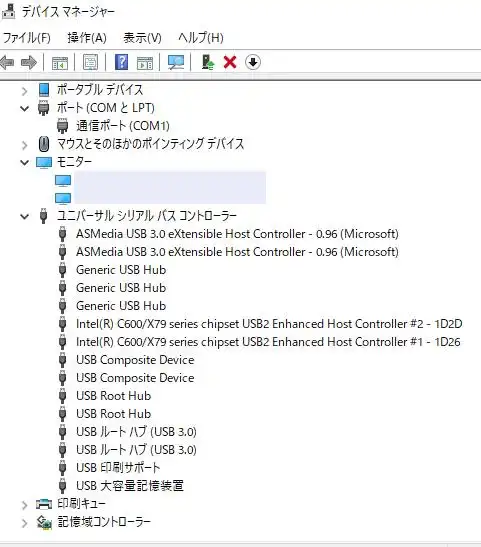Select the third Generic USB Hub
Image resolution: width=481 pixels, height=547 pixels.
click(121, 306)
